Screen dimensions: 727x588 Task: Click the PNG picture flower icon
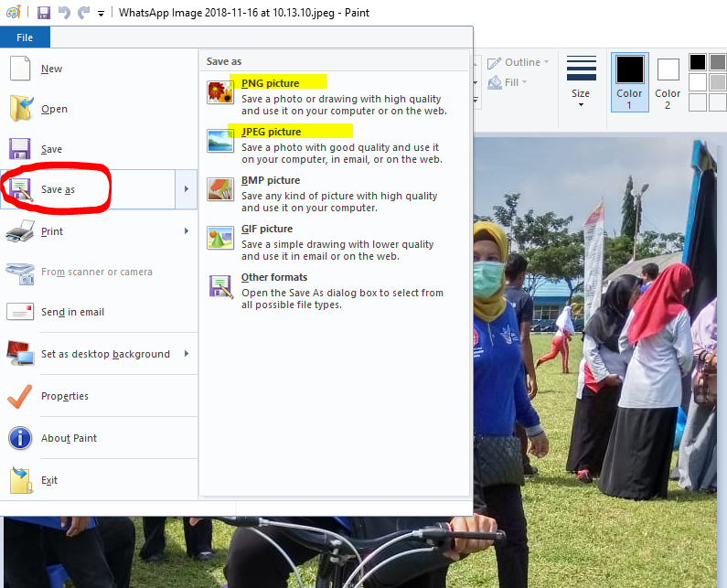pos(220,91)
